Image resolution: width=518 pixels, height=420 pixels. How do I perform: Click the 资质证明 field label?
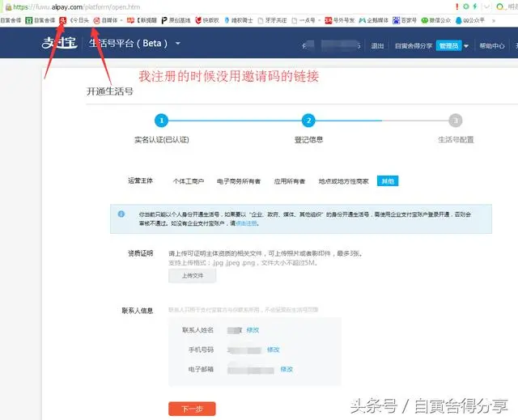click(140, 253)
